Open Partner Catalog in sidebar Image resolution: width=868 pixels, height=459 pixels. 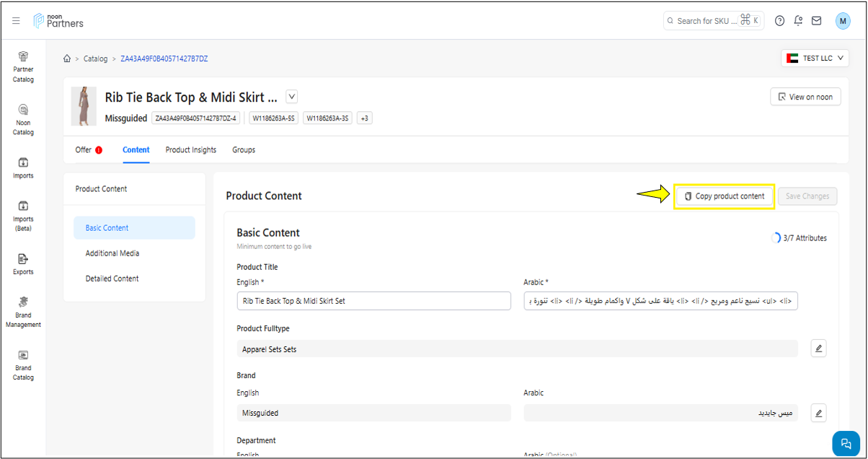point(23,67)
